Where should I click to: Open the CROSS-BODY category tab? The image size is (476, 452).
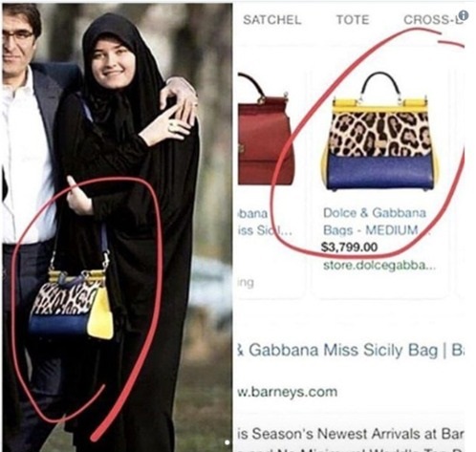432,20
